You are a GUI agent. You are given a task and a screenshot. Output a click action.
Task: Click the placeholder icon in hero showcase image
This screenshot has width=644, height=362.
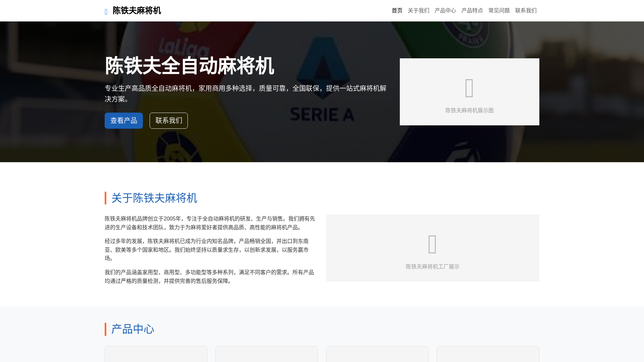coord(469,88)
